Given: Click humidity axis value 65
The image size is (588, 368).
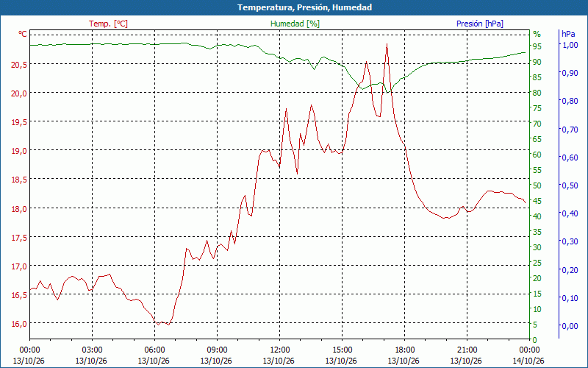Looking at the screenshot, I should 537,139.
